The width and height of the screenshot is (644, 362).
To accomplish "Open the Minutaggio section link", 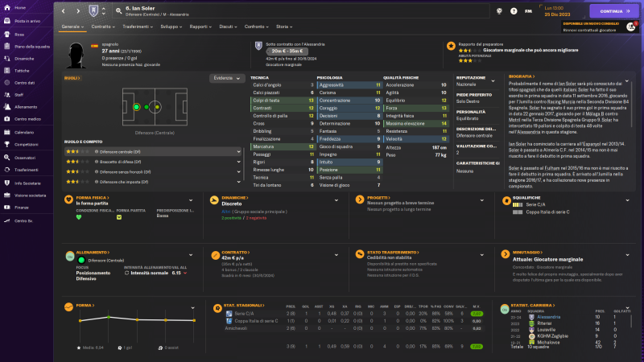I will [x=527, y=253].
